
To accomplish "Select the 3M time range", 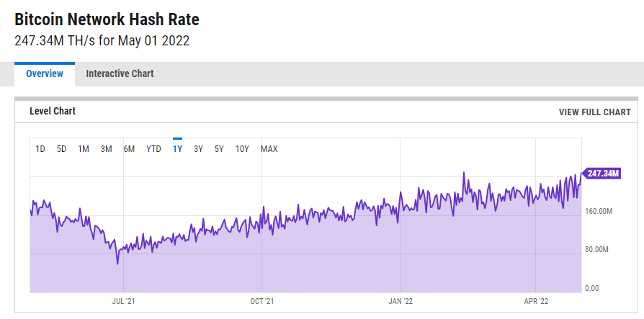I will (x=106, y=149).
